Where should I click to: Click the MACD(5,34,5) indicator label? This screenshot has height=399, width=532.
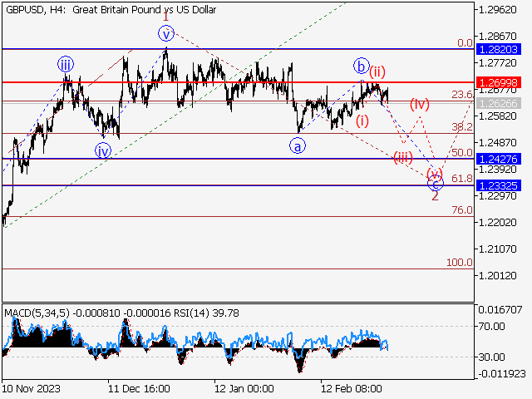click(x=37, y=313)
